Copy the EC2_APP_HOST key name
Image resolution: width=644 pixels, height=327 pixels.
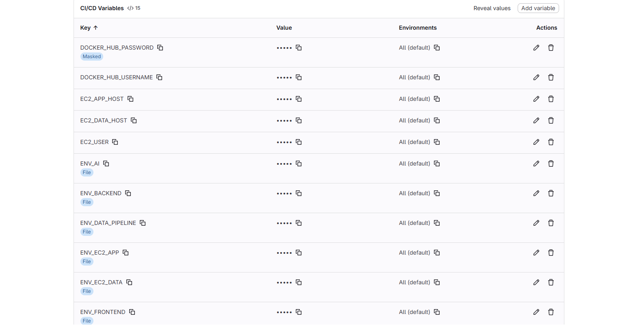tap(130, 99)
